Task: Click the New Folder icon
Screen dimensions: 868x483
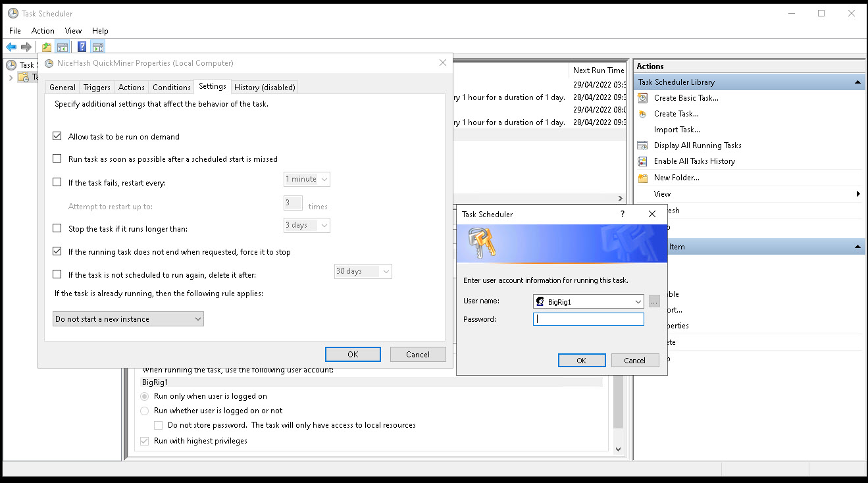Action: (x=642, y=177)
